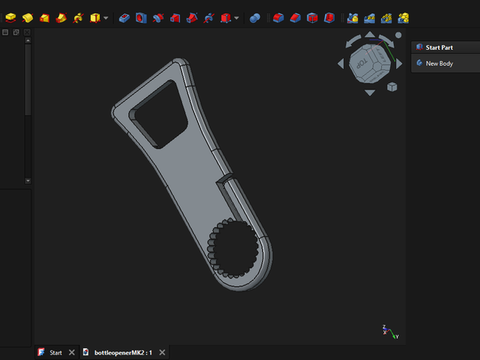Select the Boolean operation tool
The image size is (480, 360).
(255, 18)
